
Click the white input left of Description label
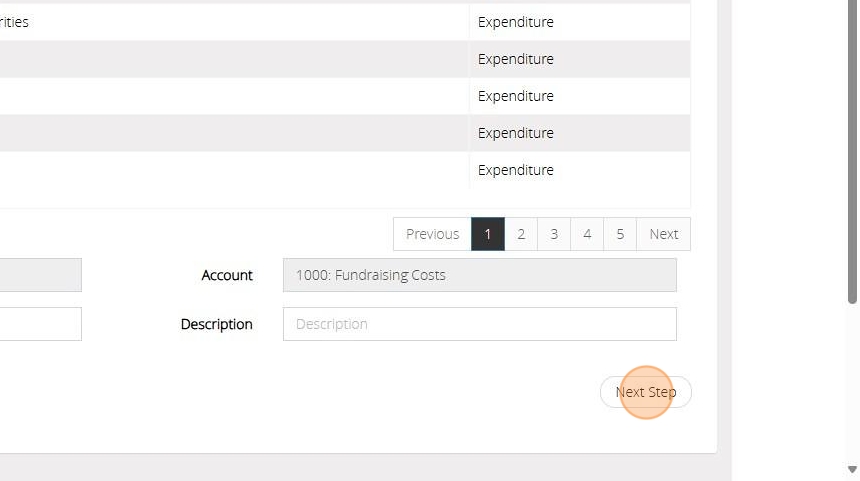(40, 324)
